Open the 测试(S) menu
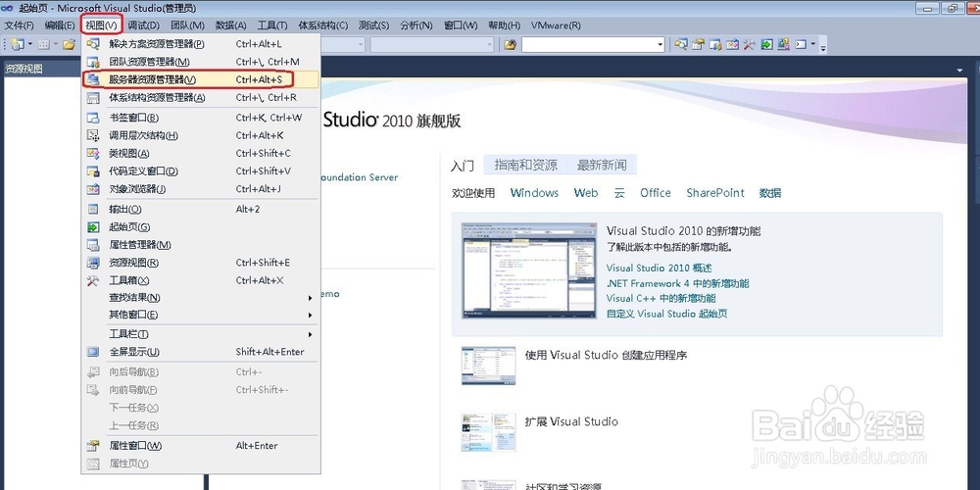This screenshot has width=980, height=490. [x=373, y=25]
